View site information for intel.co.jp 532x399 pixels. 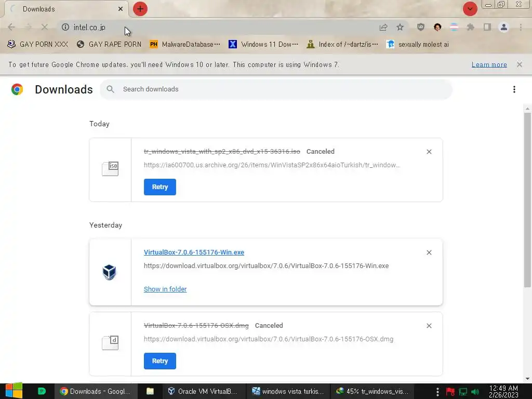pos(65,27)
